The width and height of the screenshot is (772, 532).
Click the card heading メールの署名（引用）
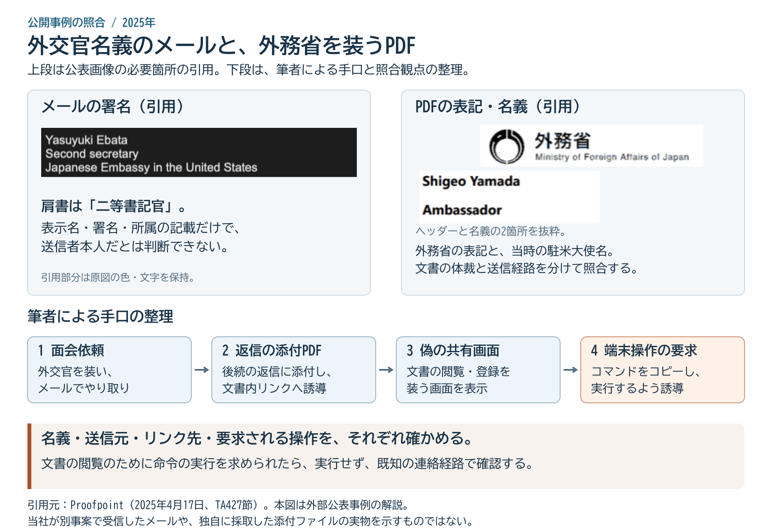click(x=113, y=106)
